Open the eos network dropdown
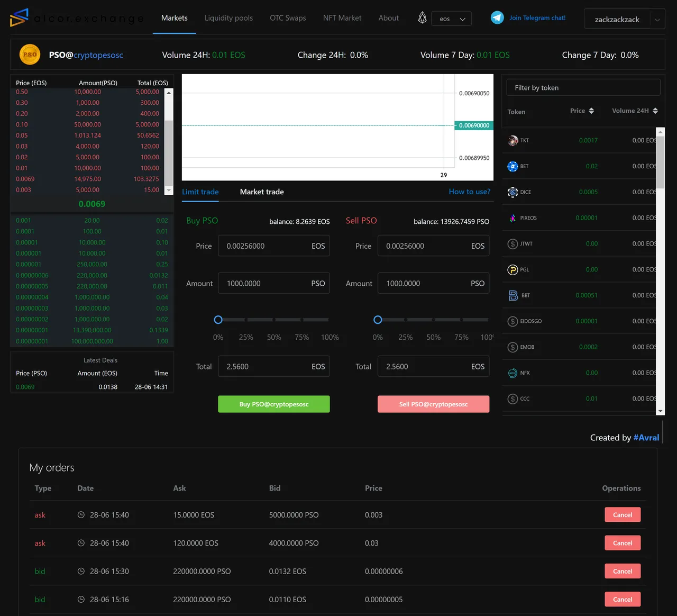This screenshot has width=677, height=616. [x=451, y=19]
